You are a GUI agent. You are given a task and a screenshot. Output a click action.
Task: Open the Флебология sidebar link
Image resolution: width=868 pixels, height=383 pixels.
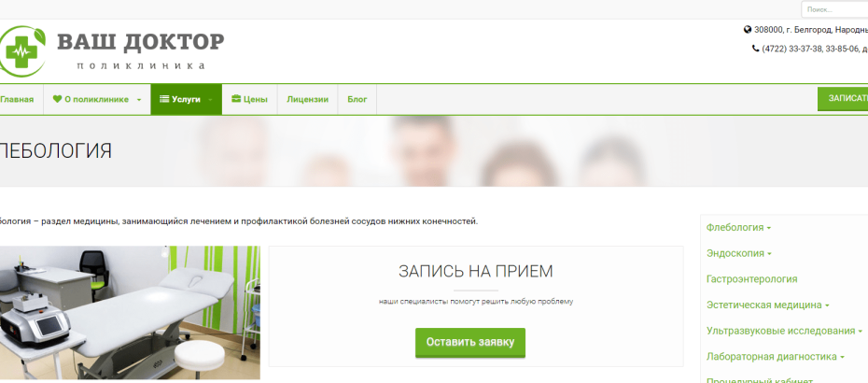[735, 228]
